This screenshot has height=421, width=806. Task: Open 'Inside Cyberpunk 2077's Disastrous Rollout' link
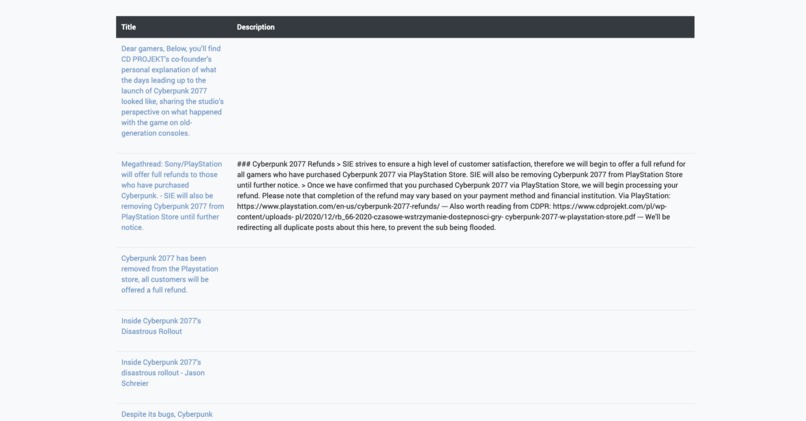161,326
